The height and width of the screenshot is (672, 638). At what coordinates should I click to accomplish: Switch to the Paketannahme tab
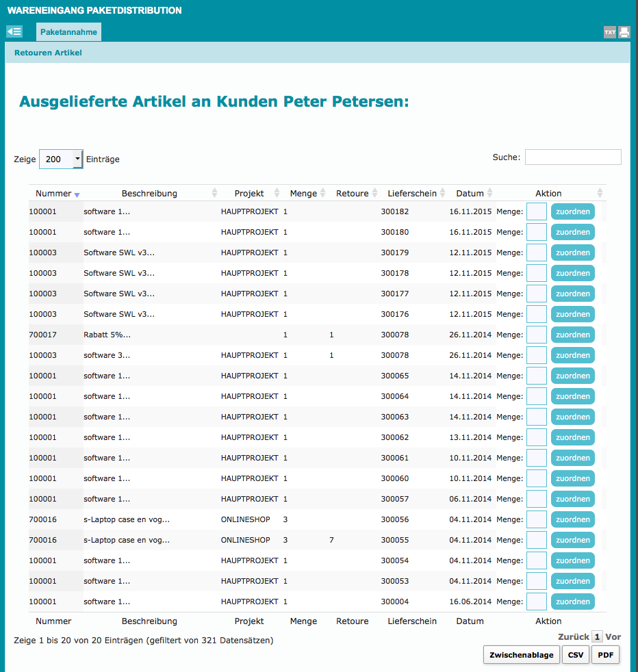pyautogui.click(x=68, y=32)
